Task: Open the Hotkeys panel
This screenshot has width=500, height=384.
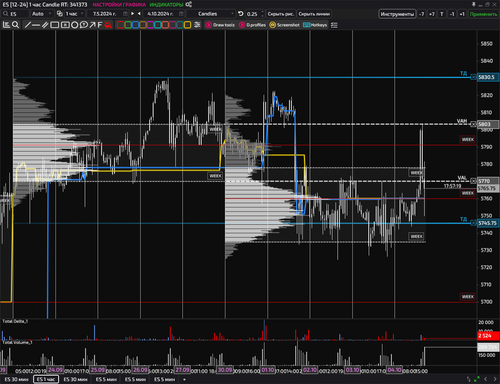Action: tap(315, 25)
